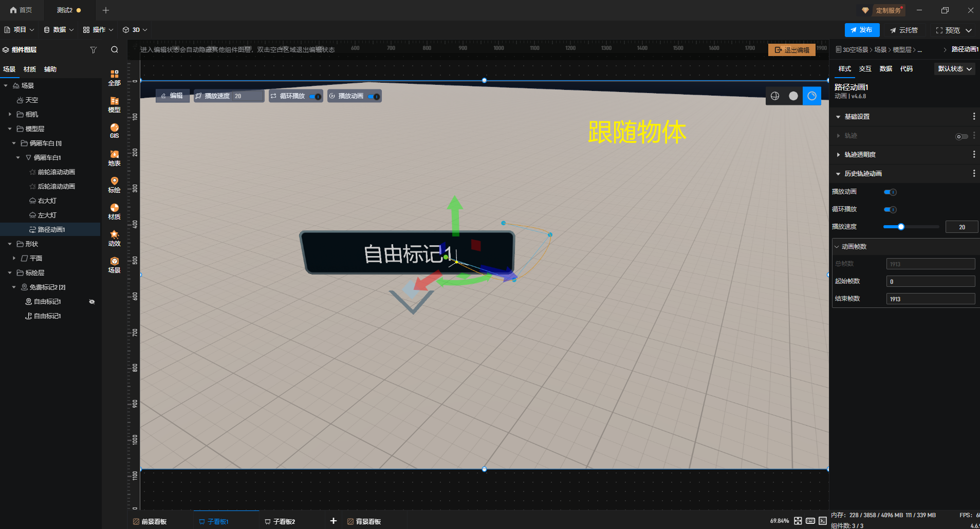Expand the 轨迹透明度 section
Screen dimensions: 980x529
[838, 155]
